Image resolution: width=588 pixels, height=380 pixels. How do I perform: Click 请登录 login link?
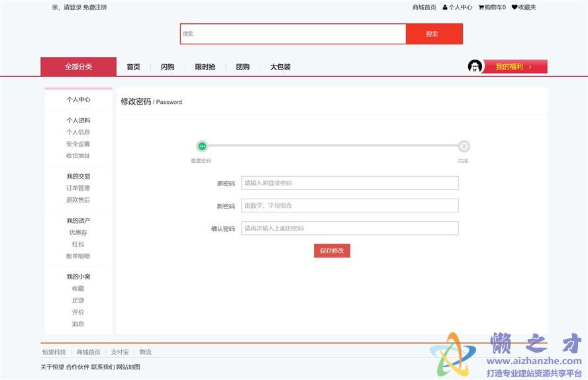pyautogui.click(x=72, y=7)
